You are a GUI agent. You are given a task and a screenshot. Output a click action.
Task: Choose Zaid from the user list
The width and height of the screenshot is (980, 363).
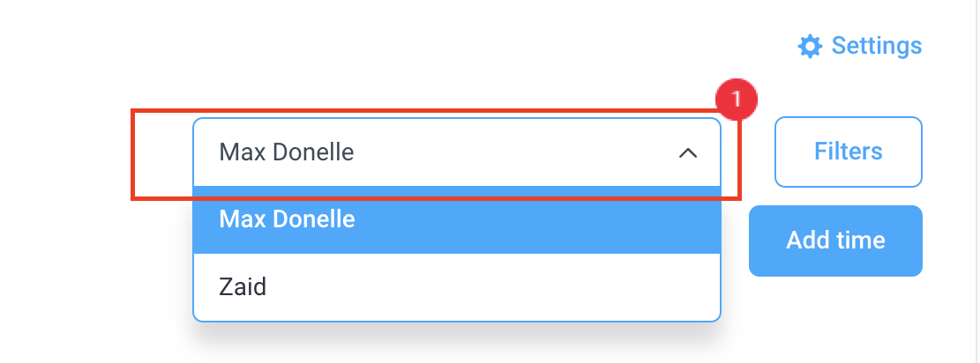[457, 286]
